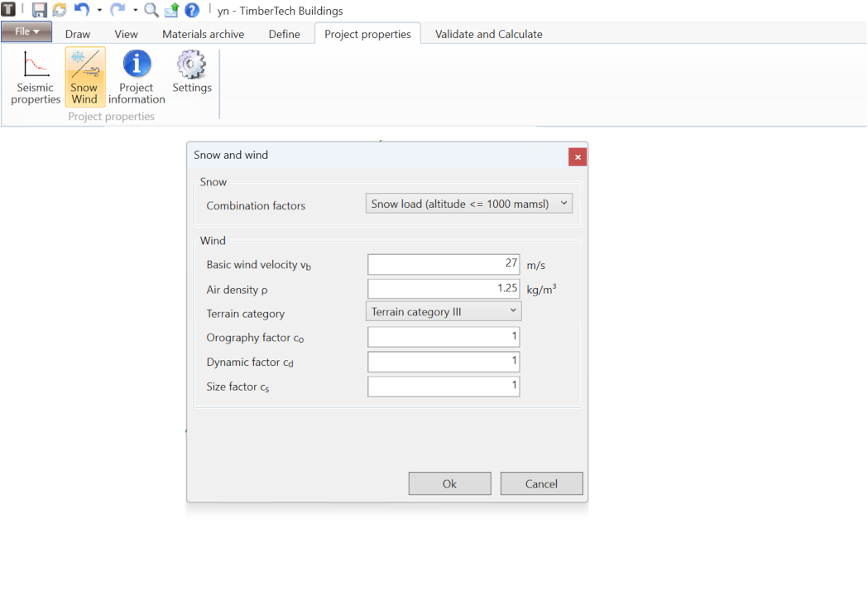
Task: Click the magnifying glass search icon
Action: [x=151, y=10]
